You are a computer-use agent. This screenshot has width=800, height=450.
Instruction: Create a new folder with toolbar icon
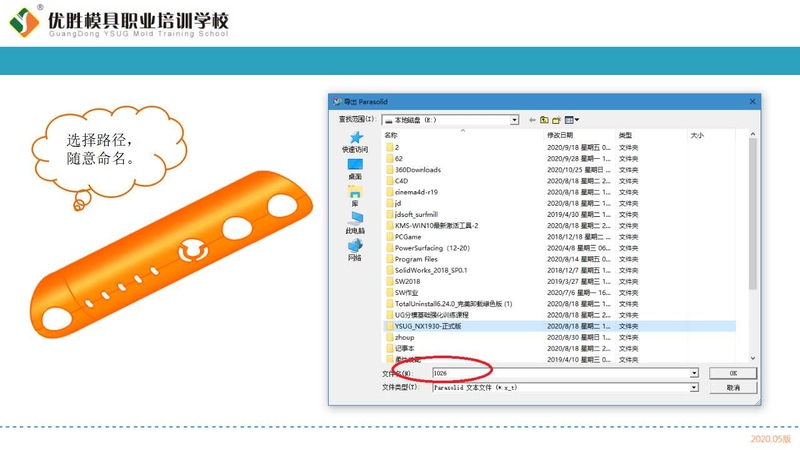555,120
